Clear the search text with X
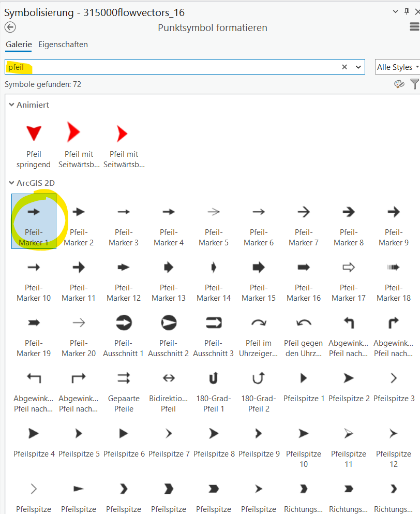The width and height of the screenshot is (420, 514). (344, 67)
